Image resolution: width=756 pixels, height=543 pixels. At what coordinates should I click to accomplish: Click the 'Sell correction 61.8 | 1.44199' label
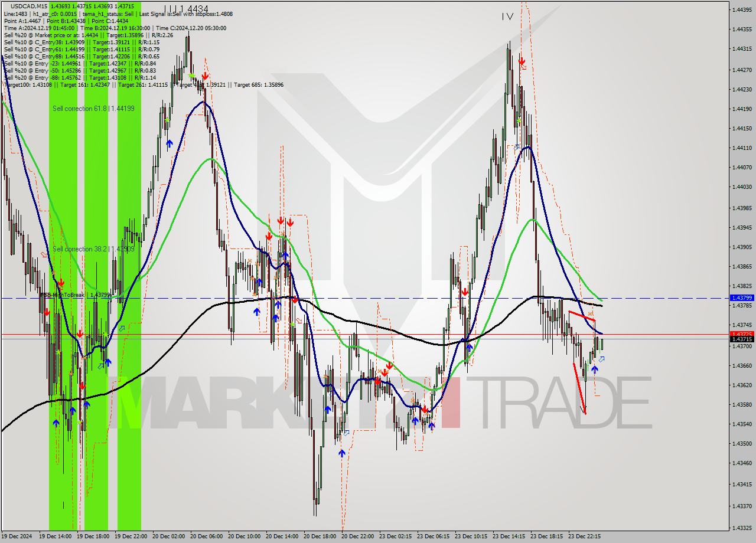click(93, 109)
